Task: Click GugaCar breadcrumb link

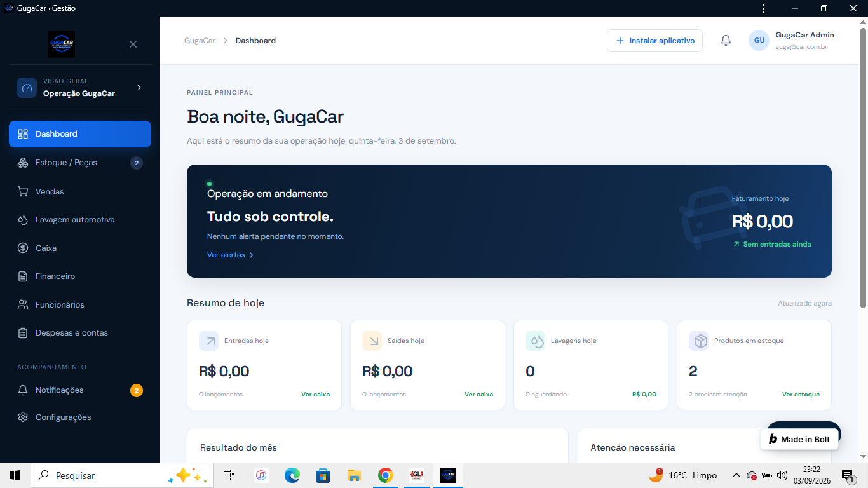Action: [x=200, y=41]
